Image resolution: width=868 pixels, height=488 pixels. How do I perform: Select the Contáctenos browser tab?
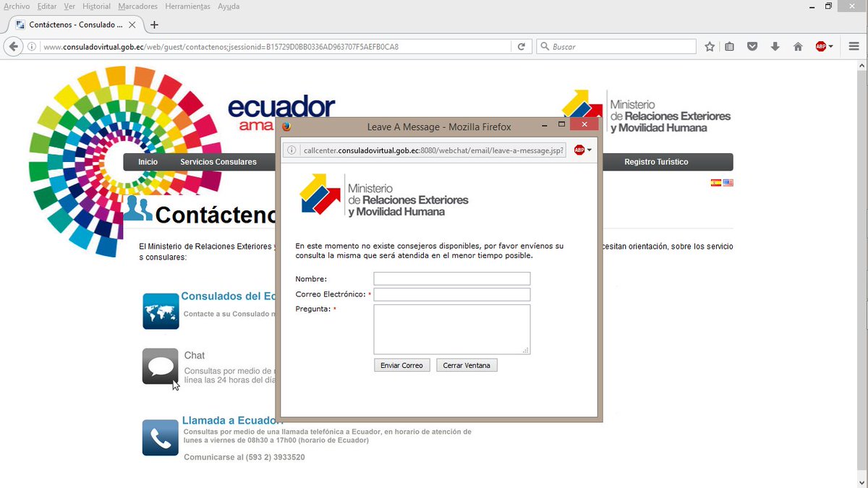point(76,25)
